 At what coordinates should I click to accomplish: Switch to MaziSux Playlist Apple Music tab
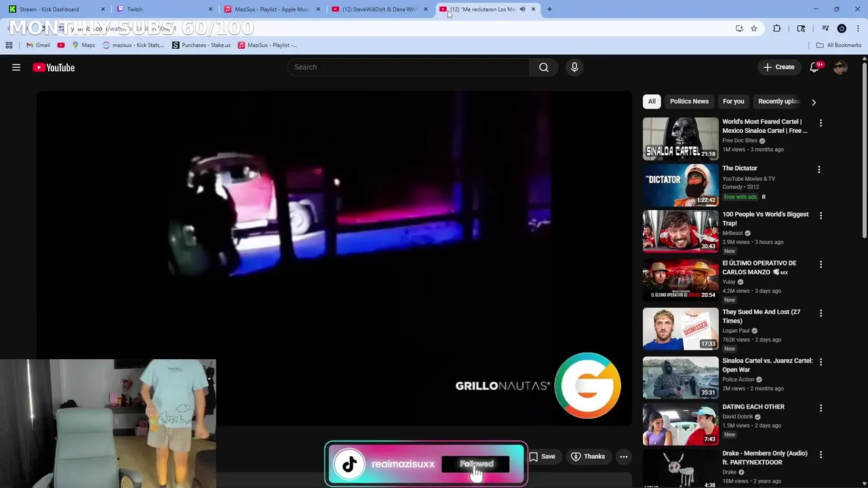coord(271,9)
